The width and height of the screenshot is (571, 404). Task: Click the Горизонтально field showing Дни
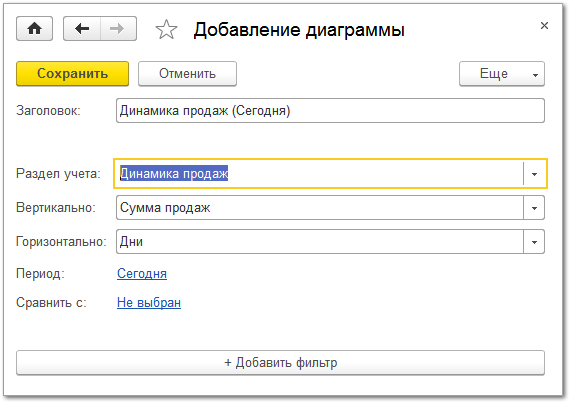[320, 242]
